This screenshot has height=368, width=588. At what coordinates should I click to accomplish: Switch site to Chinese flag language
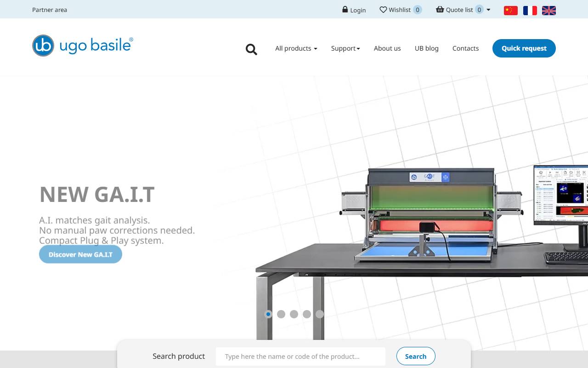pyautogui.click(x=511, y=10)
